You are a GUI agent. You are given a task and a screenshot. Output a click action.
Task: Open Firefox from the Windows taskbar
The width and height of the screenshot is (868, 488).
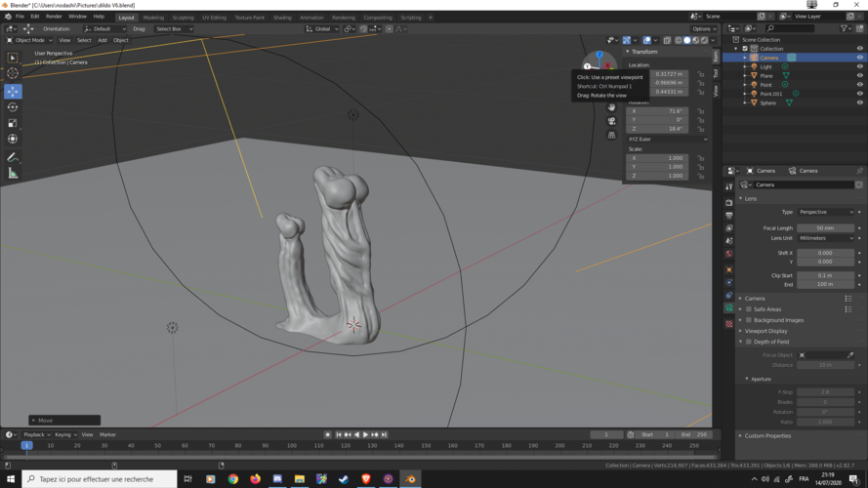pos(255,479)
